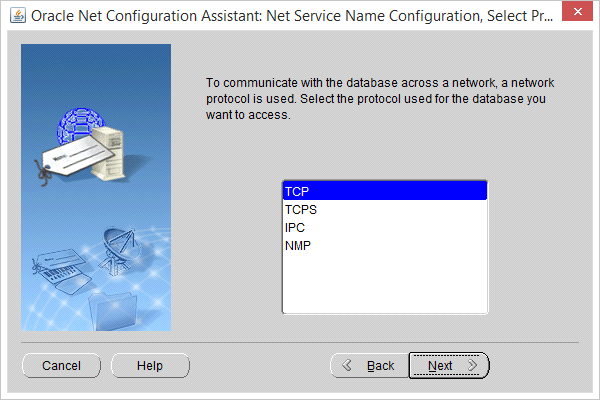Go back with the Back button
Screen dimensions: 600x400
pyautogui.click(x=370, y=366)
